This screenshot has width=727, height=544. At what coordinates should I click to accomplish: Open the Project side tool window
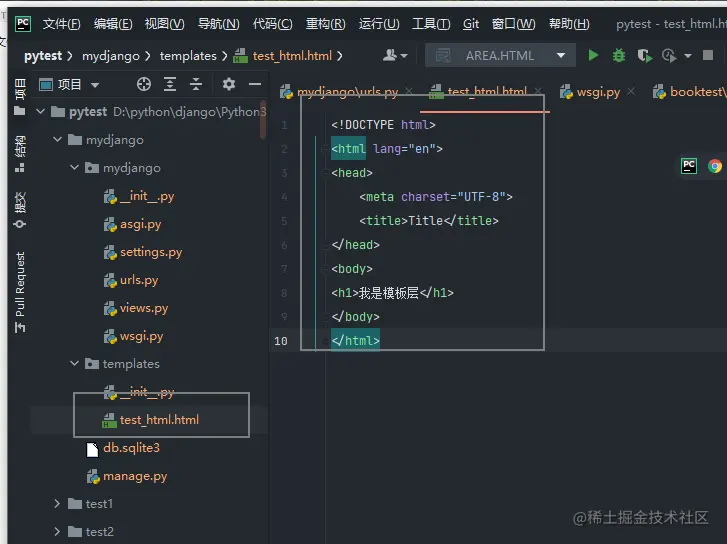(x=19, y=96)
